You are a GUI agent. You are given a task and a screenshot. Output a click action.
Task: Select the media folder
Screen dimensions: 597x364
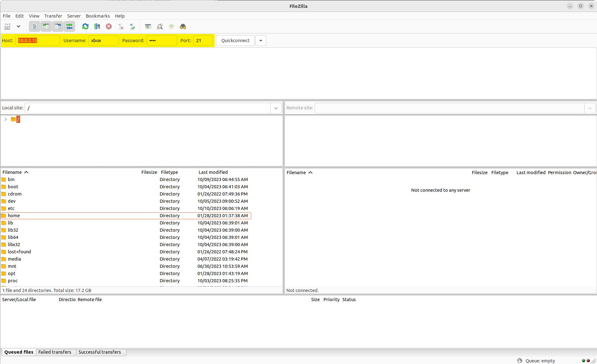click(x=126, y=259)
